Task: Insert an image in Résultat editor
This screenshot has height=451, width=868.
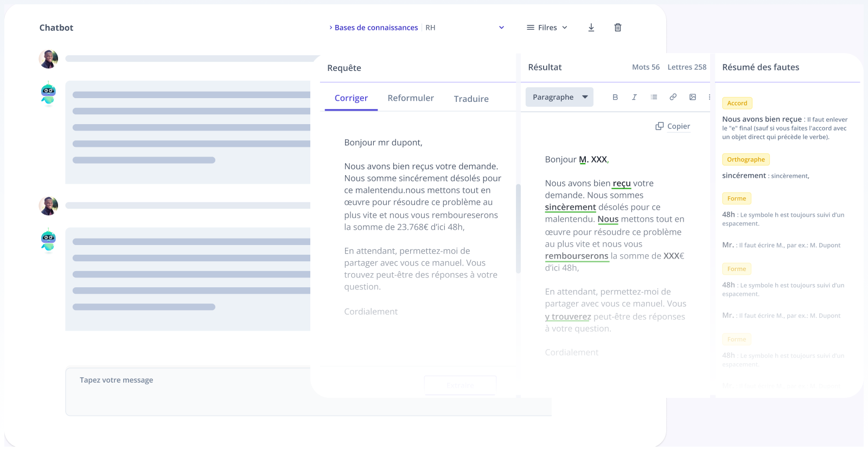Action: [x=692, y=97]
